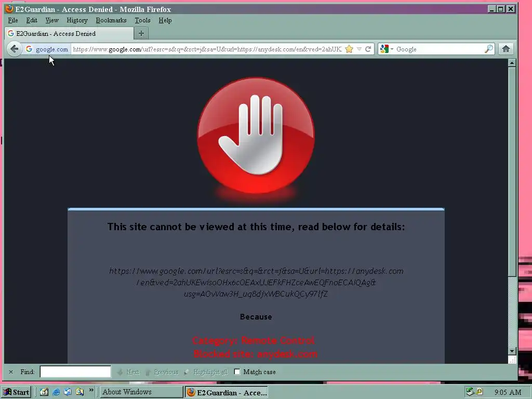The image size is (532, 399).
Task: Click E2Guardian Firefox taskbar button
Action: click(x=227, y=392)
